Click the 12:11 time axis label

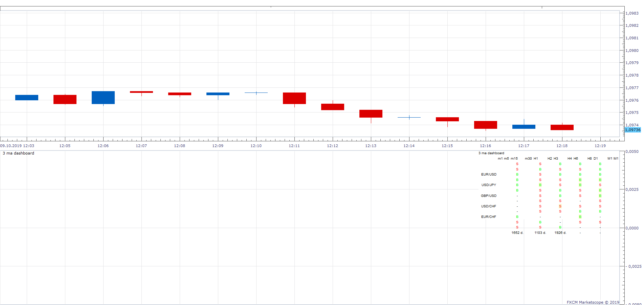point(294,146)
